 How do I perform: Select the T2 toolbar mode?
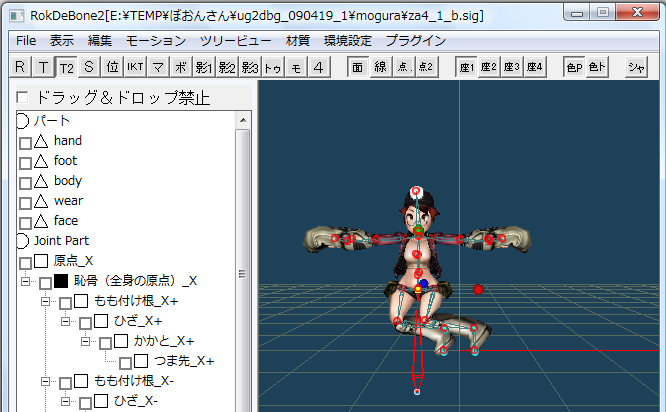(66, 68)
